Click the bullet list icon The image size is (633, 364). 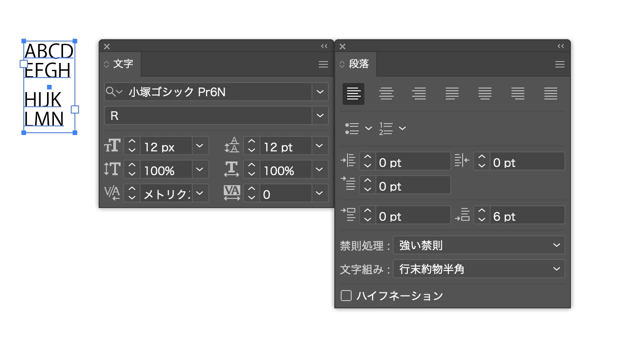pyautogui.click(x=352, y=128)
